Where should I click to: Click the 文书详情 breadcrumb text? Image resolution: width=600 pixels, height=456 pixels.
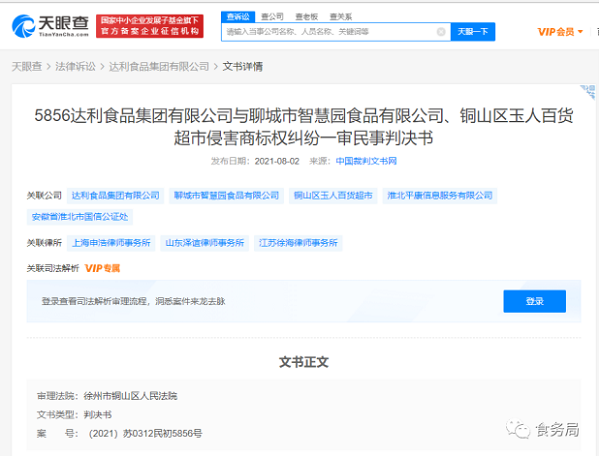(x=243, y=67)
